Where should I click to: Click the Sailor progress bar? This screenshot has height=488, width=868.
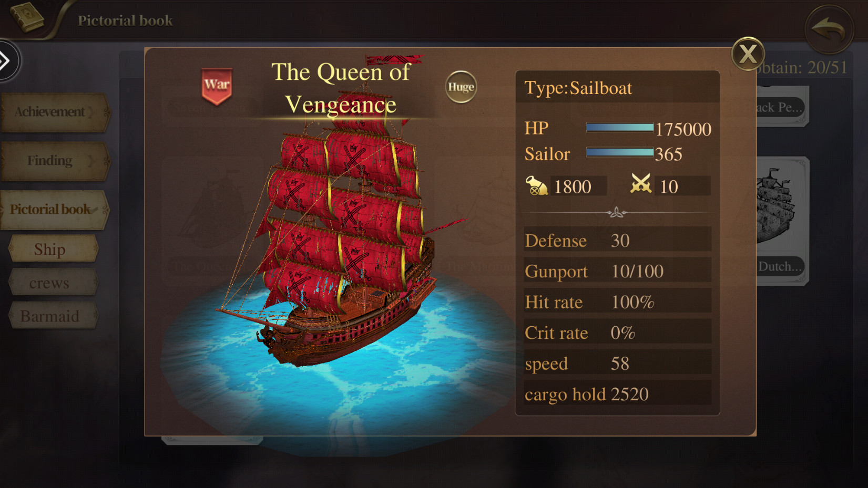(619, 152)
